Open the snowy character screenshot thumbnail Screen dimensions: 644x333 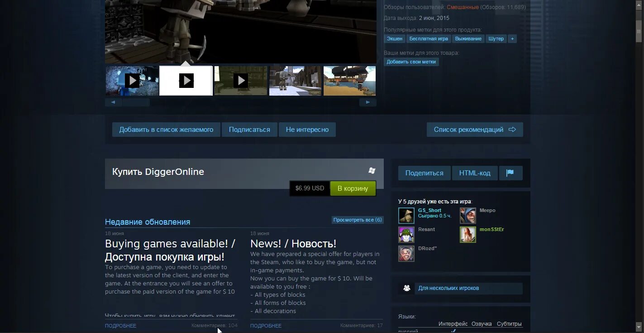[295, 81]
